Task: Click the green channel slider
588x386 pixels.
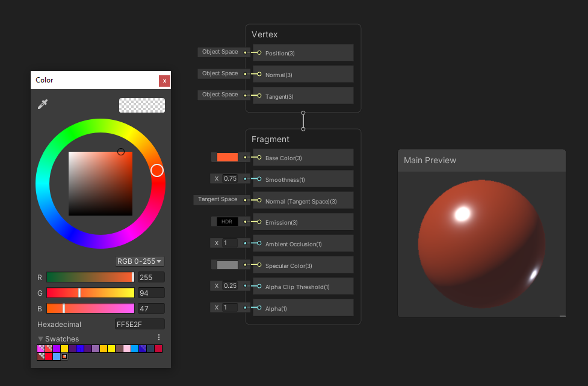Action: click(x=90, y=293)
